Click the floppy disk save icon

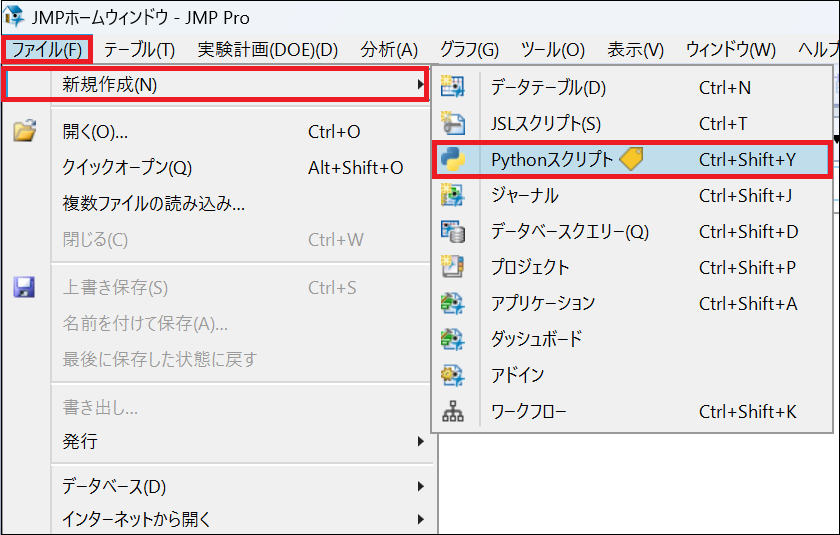(x=24, y=287)
